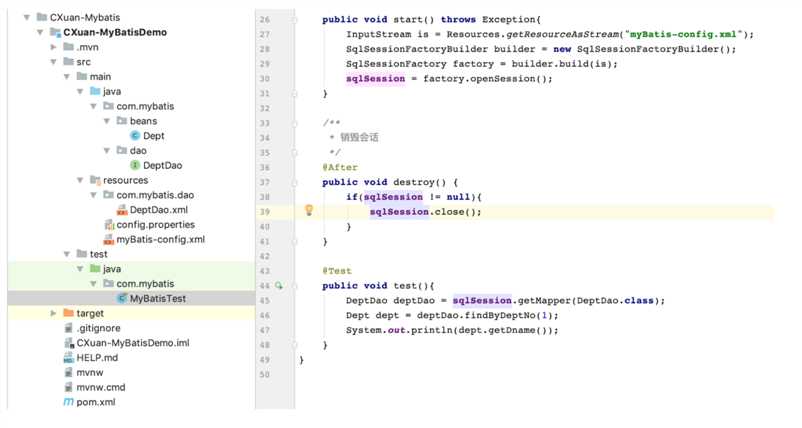Viewport: 802px width, 428px height.
Task: Click the resources folder icon
Action: click(x=95, y=180)
